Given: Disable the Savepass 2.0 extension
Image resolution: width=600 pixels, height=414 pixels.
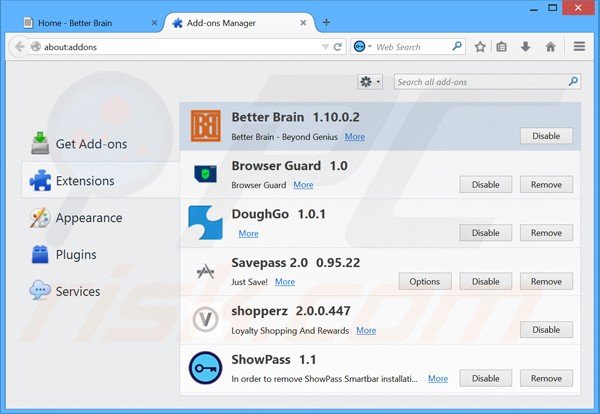Looking at the screenshot, I should pos(486,281).
